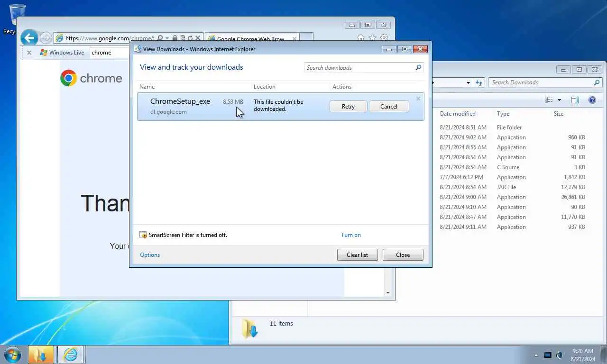
Task: Click the Windows Live search box containing chrome
Action: tap(110, 53)
